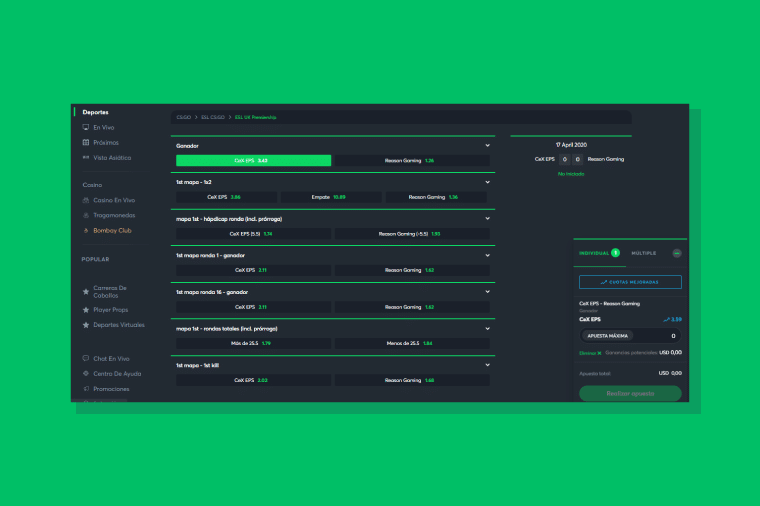The image size is (760, 506).
Task: Click ESL UK Premiership breadcrumb
Action: point(255,117)
